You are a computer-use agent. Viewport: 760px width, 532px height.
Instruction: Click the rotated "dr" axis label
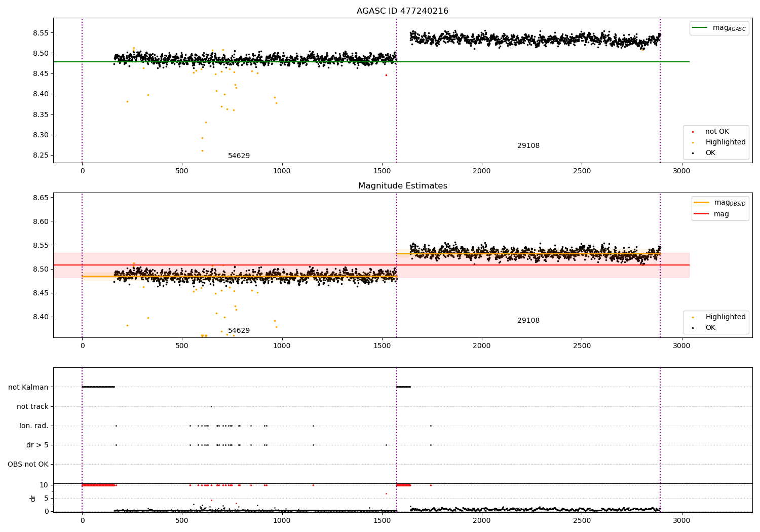[33, 499]
